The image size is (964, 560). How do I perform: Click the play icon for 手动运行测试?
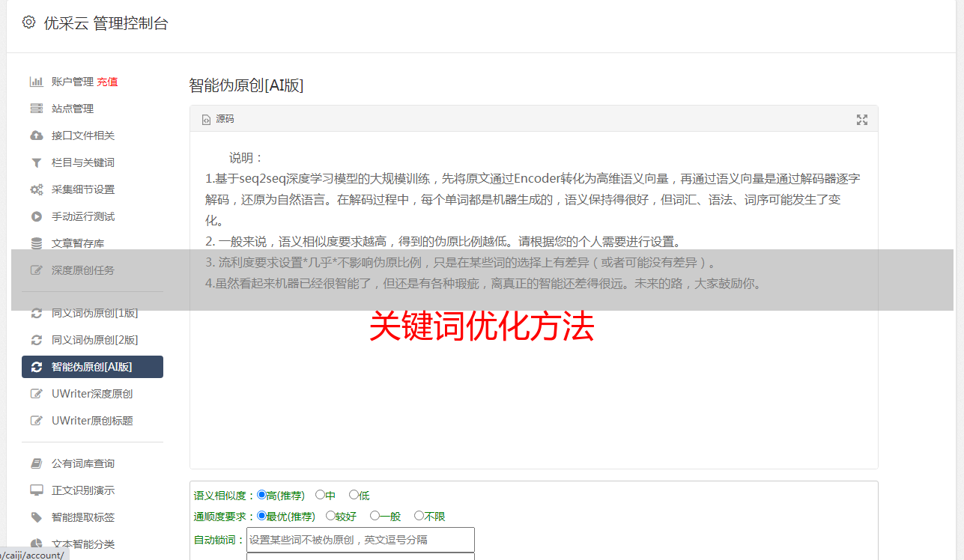click(x=36, y=216)
